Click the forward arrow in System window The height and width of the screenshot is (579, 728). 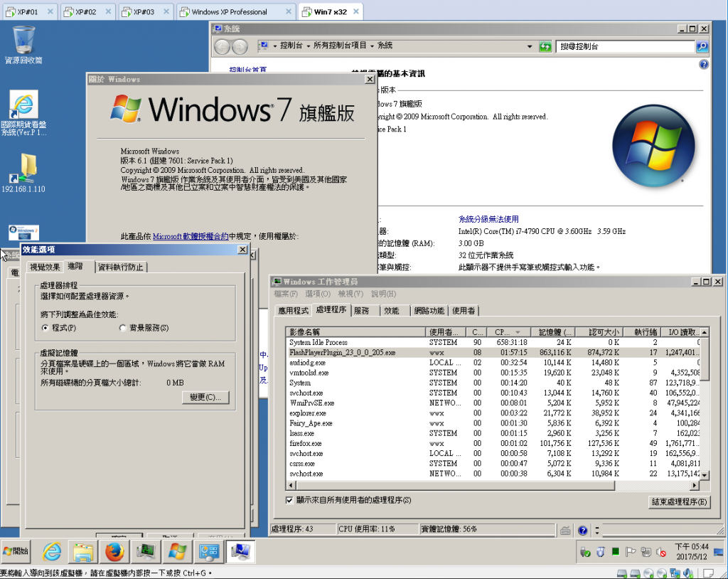[240, 46]
